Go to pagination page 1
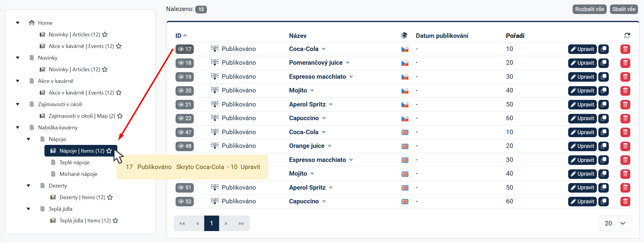Screen dimensions: 644x243 pos(211,223)
